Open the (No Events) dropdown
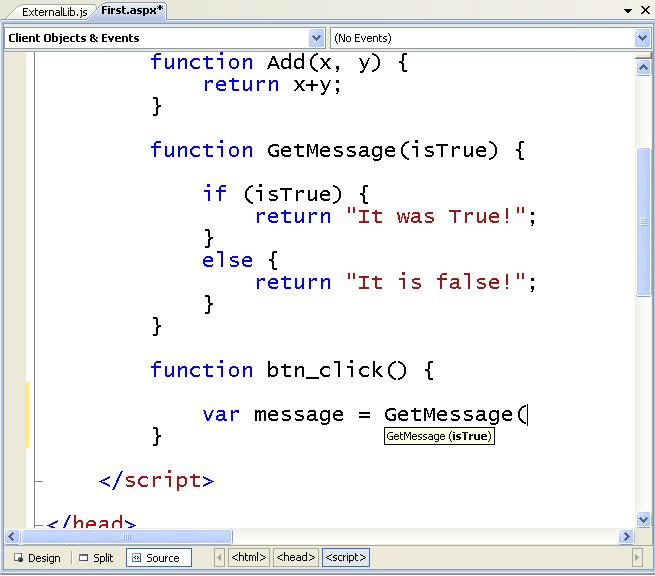The width and height of the screenshot is (655, 576). [642, 38]
